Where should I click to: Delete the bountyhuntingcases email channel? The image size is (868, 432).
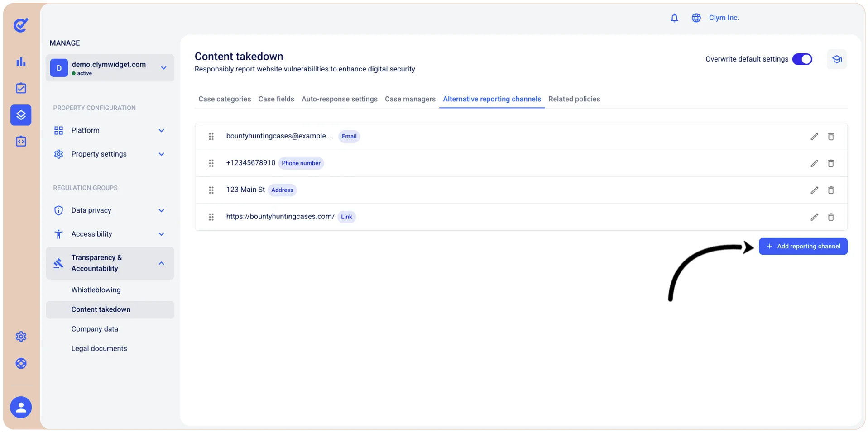point(831,137)
